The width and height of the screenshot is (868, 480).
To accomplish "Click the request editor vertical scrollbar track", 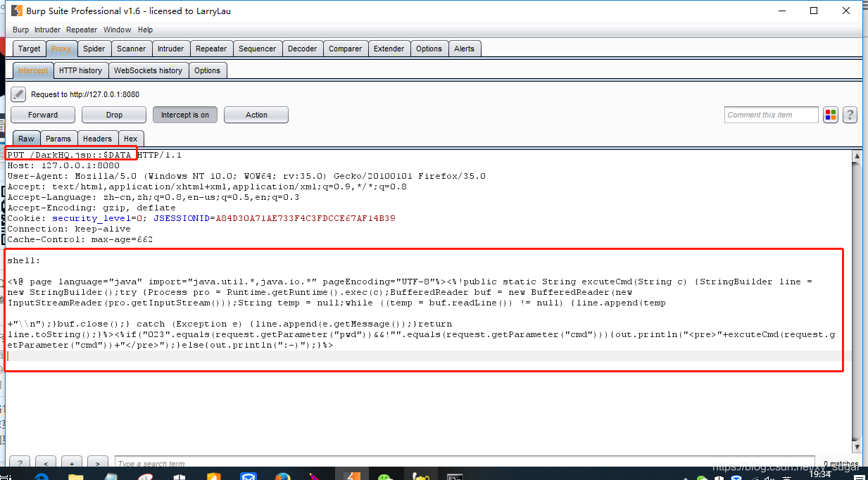I will (857, 301).
